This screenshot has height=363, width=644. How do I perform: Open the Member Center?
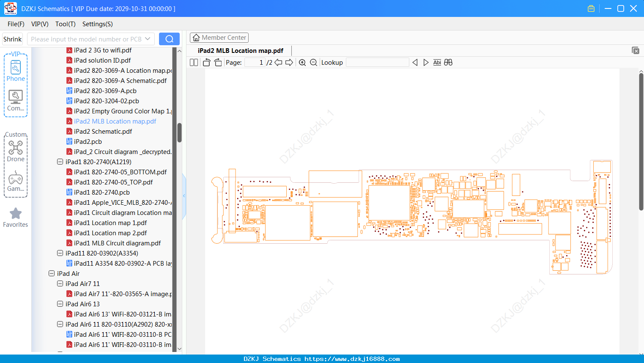pos(219,38)
